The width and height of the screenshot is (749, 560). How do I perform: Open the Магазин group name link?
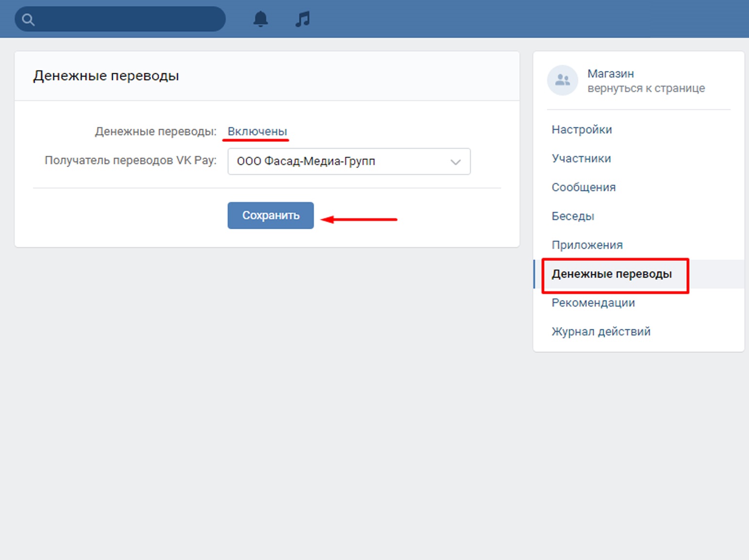611,74
